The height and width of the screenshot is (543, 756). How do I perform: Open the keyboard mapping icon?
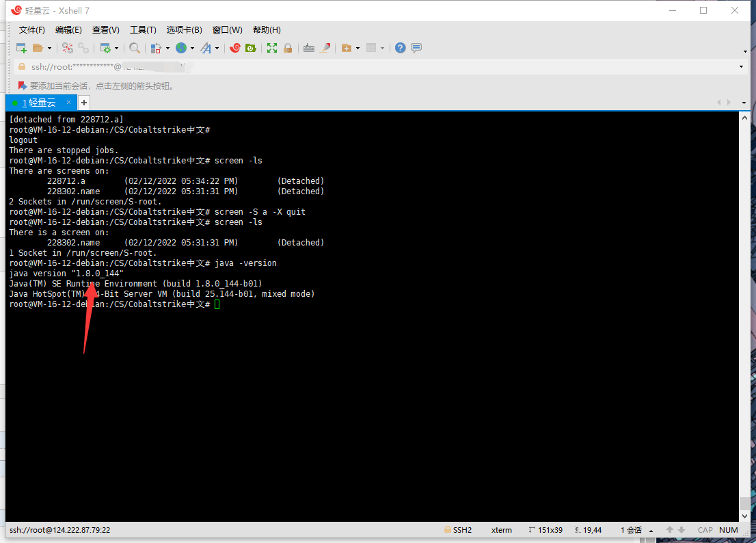[309, 48]
